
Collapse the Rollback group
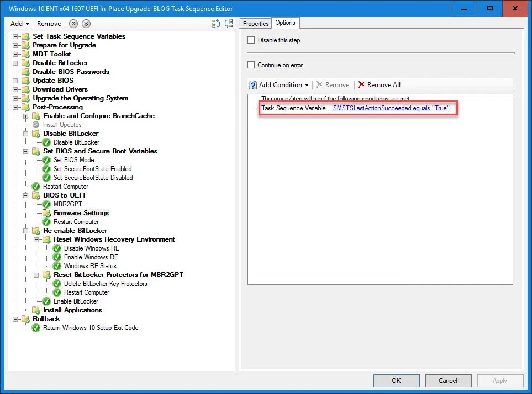15,319
